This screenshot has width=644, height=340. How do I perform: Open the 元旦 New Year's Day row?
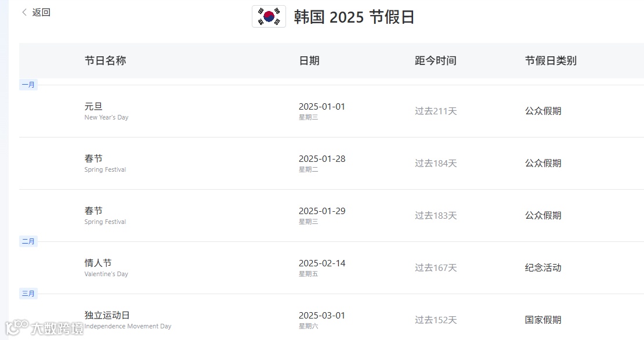pyautogui.click(x=331, y=111)
